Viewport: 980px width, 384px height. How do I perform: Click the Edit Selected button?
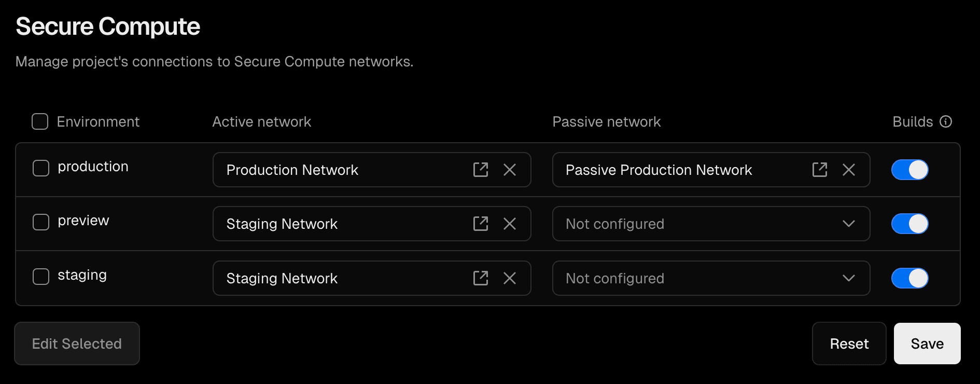77,343
